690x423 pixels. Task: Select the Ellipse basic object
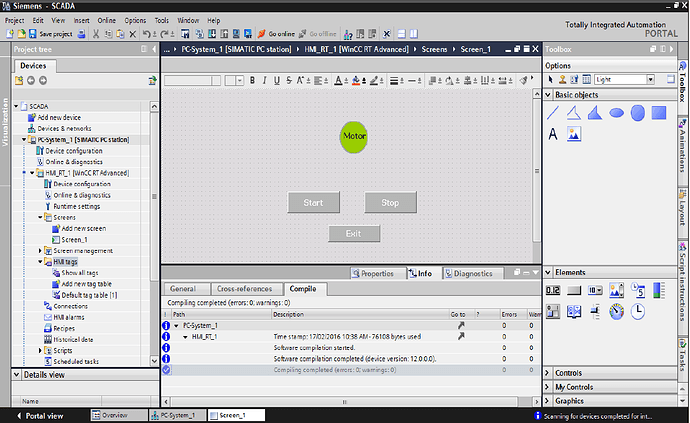616,113
